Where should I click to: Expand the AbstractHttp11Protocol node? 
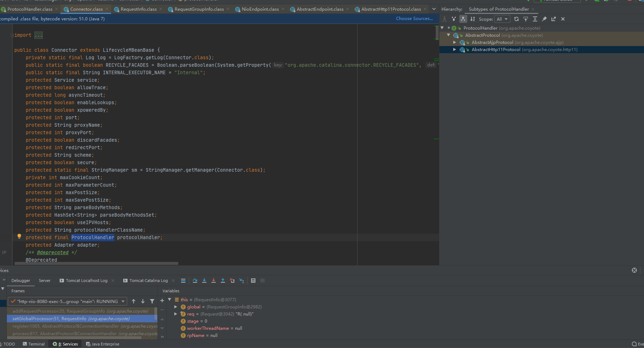pyautogui.click(x=455, y=50)
